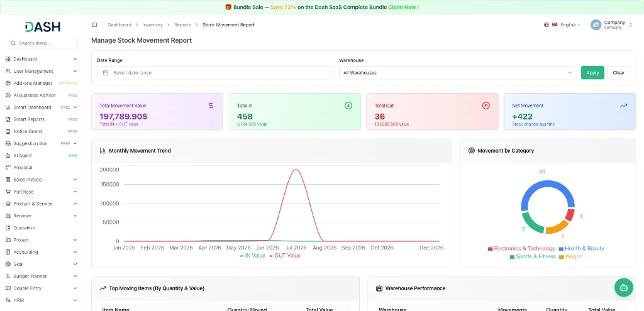Click the DASH logo
Image resolution: width=644 pixels, height=311 pixels.
point(43,27)
